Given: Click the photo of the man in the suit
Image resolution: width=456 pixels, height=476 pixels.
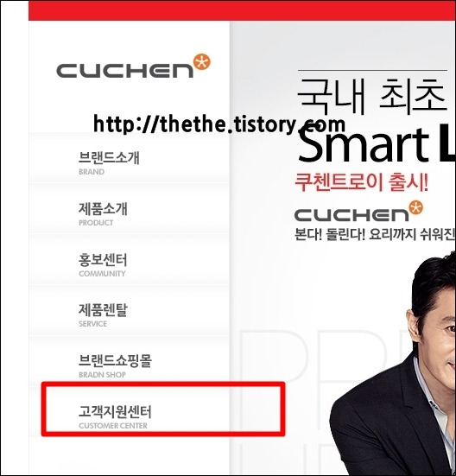Looking at the screenshot, I should click(393, 363).
